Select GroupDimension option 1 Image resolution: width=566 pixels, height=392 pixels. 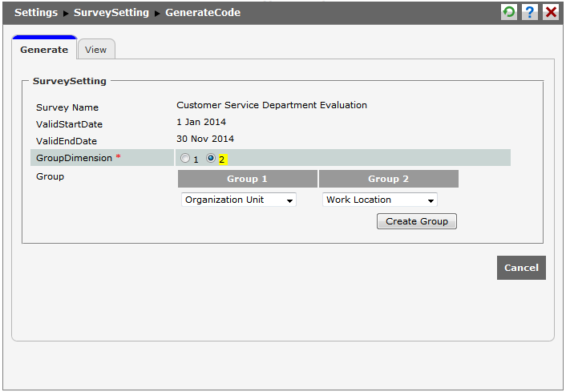point(185,159)
